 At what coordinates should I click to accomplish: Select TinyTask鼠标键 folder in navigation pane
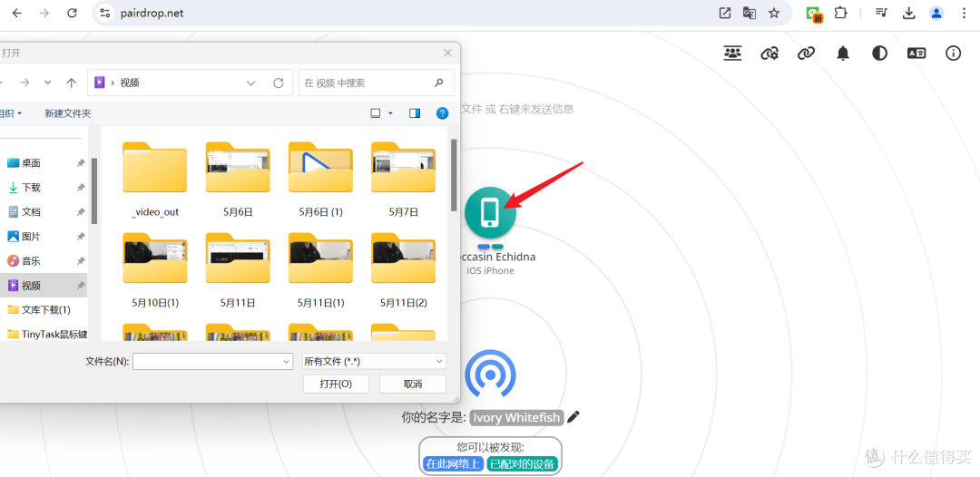coord(45,334)
